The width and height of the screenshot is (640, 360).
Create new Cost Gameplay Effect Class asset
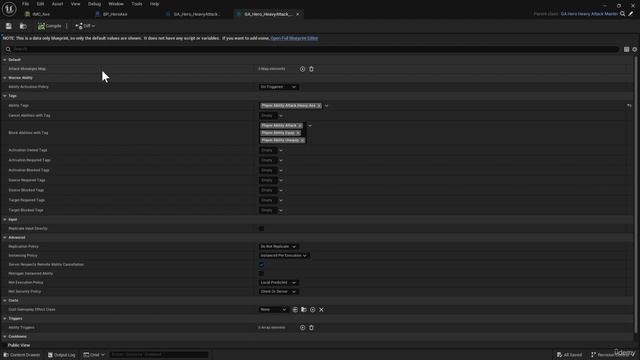tap(313, 310)
